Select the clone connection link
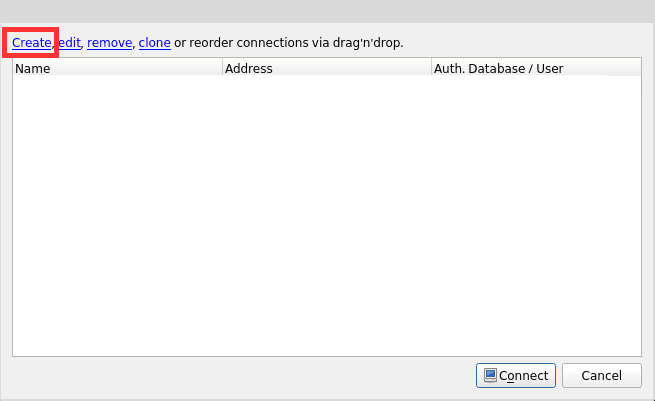The height and width of the screenshot is (401, 655). click(x=154, y=43)
